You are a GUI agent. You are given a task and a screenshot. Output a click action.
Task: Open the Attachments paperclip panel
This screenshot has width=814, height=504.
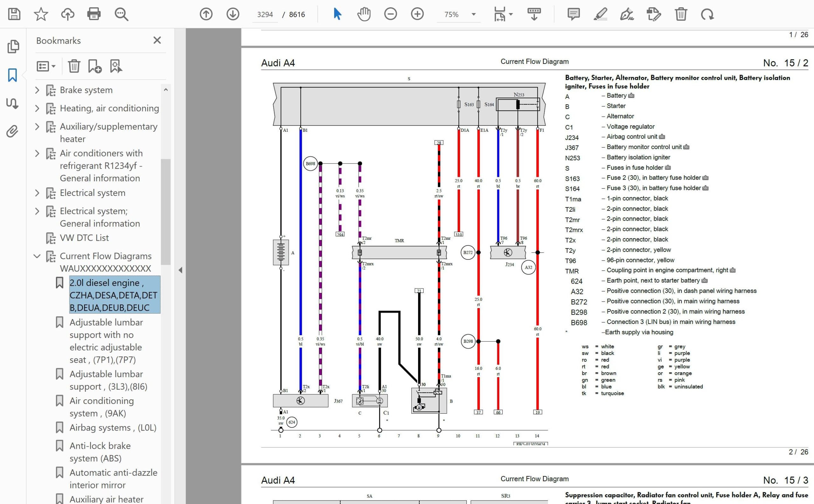(x=12, y=132)
